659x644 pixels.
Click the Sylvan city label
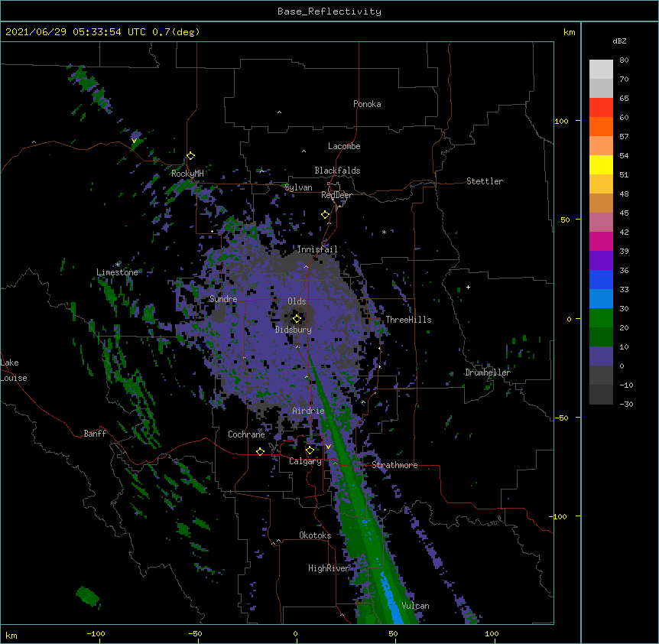click(x=298, y=187)
